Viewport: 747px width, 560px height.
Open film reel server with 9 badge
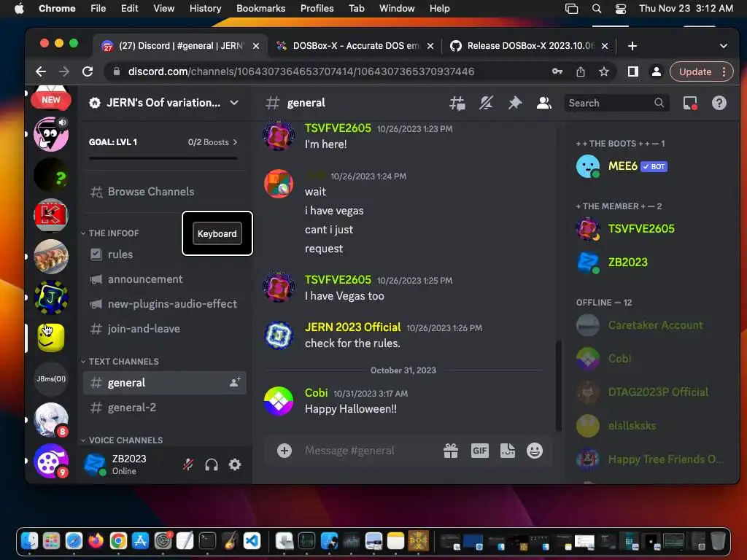[x=51, y=461]
